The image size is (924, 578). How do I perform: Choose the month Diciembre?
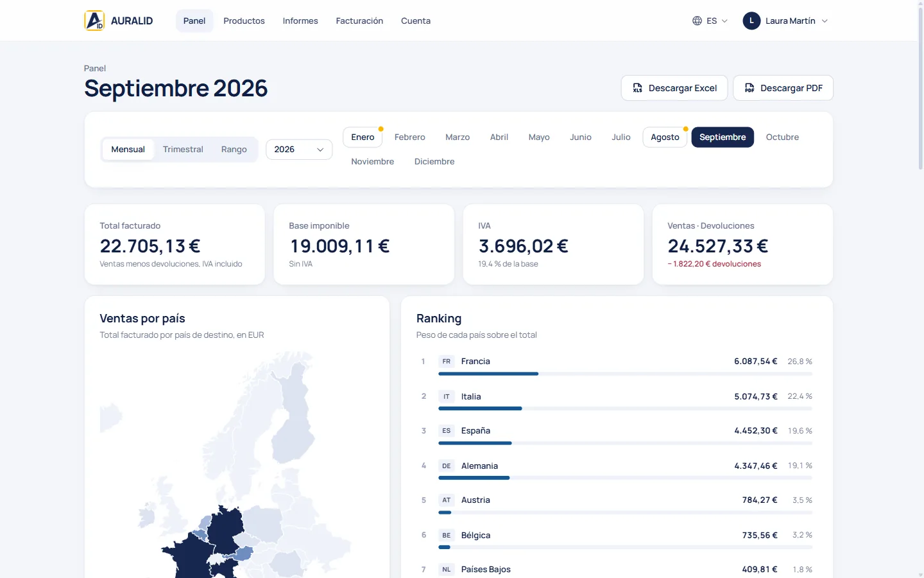434,162
